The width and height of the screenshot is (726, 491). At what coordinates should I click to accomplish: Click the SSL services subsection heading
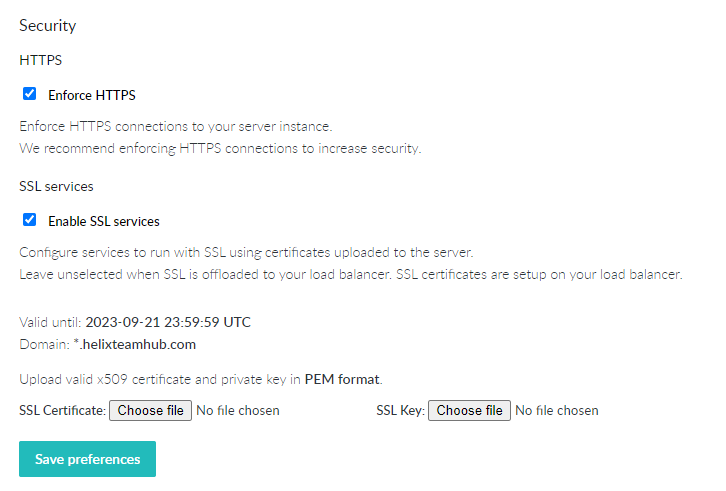coord(57,186)
